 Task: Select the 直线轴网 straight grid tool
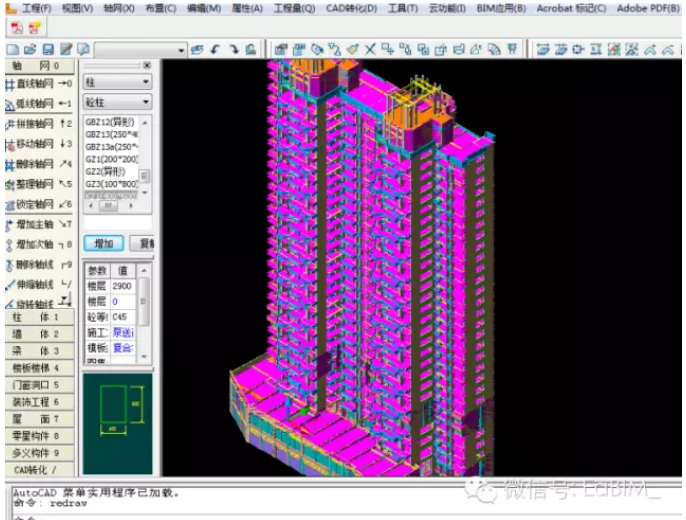(x=38, y=83)
